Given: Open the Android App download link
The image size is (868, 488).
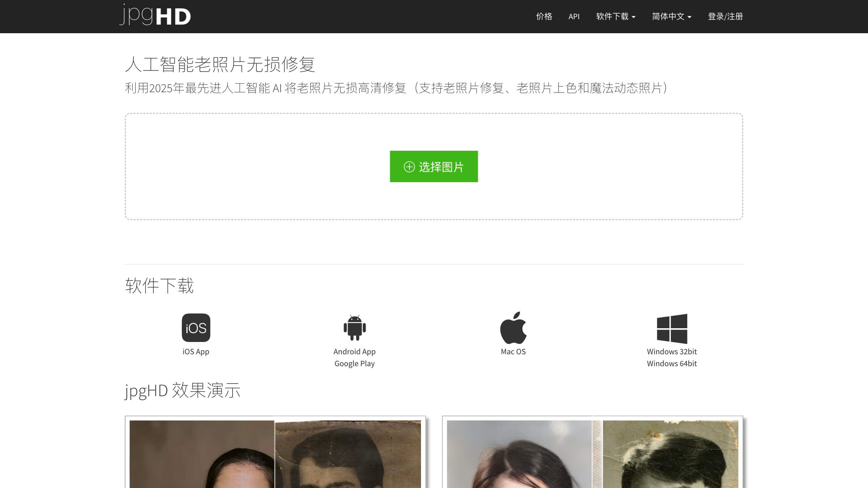Looking at the screenshot, I should 354,351.
